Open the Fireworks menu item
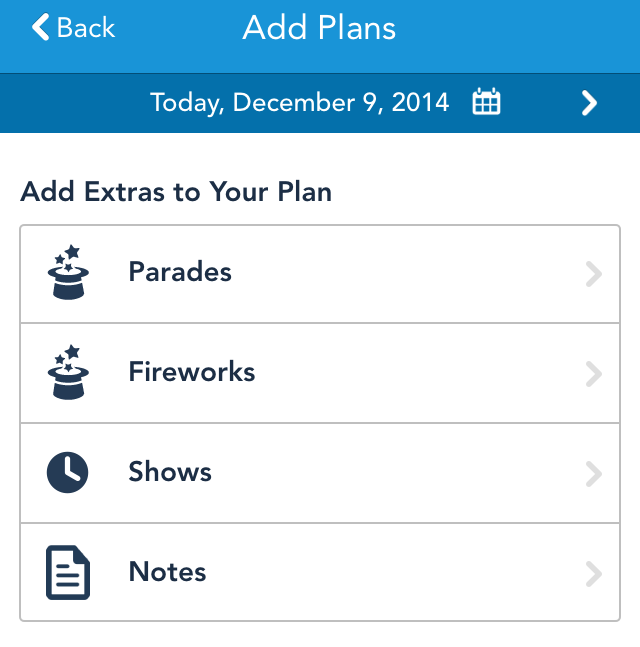 pyautogui.click(x=192, y=372)
